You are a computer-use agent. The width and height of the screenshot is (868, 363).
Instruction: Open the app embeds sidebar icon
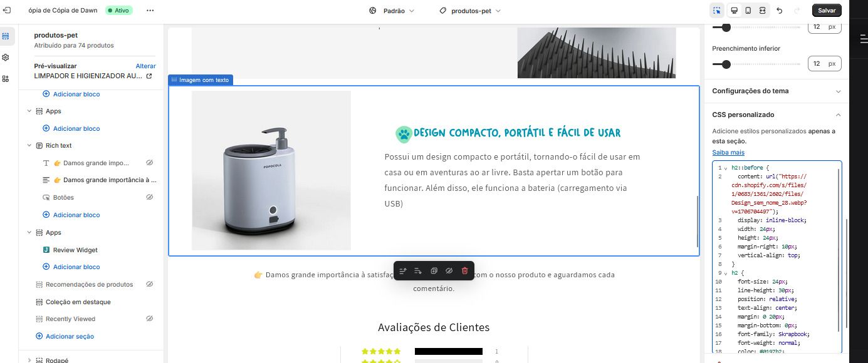(x=6, y=78)
